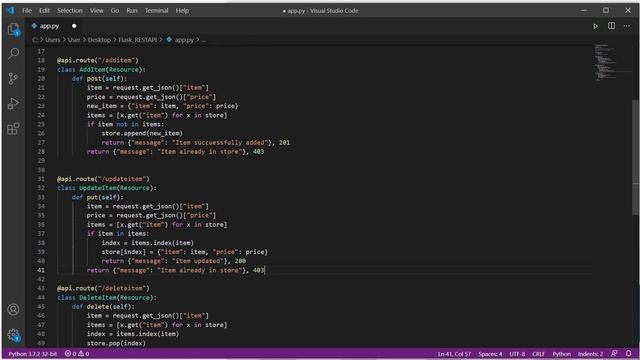Viewport: 640px width, 360px height.
Task: Split the editor to the right
Action: pyautogui.click(x=611, y=26)
